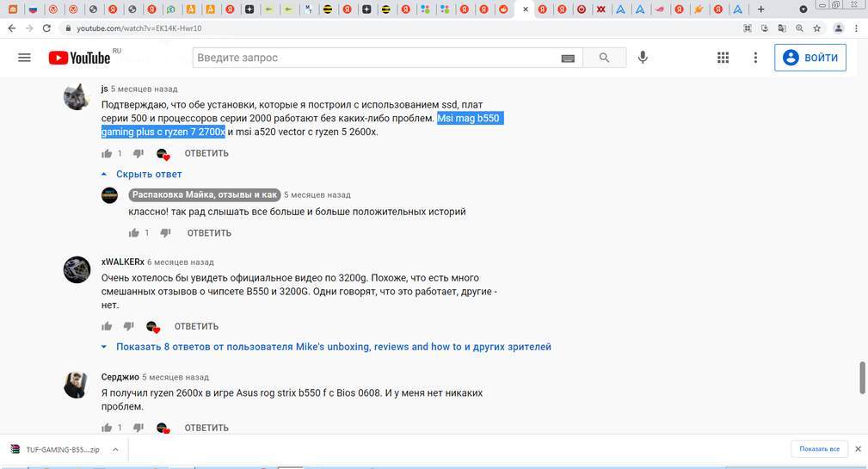Open the Chrome three-dot menu
Image resolution: width=868 pixels, height=469 pixels.
[x=856, y=28]
